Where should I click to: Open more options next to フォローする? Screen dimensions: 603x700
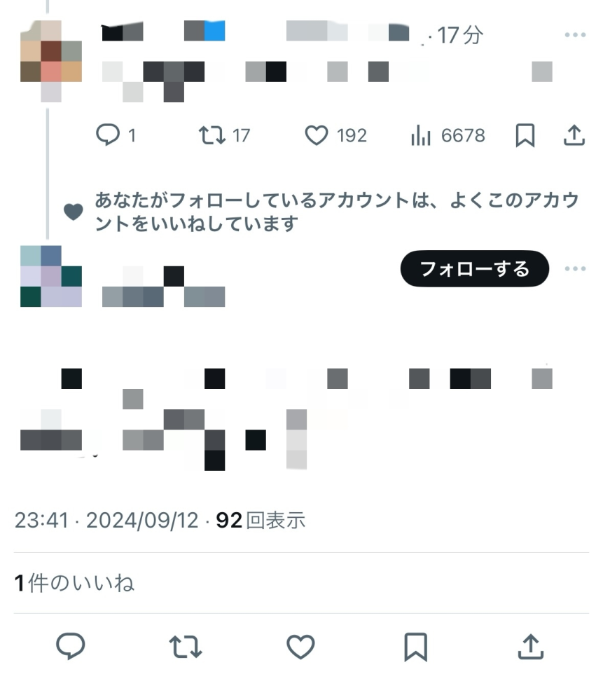575,268
